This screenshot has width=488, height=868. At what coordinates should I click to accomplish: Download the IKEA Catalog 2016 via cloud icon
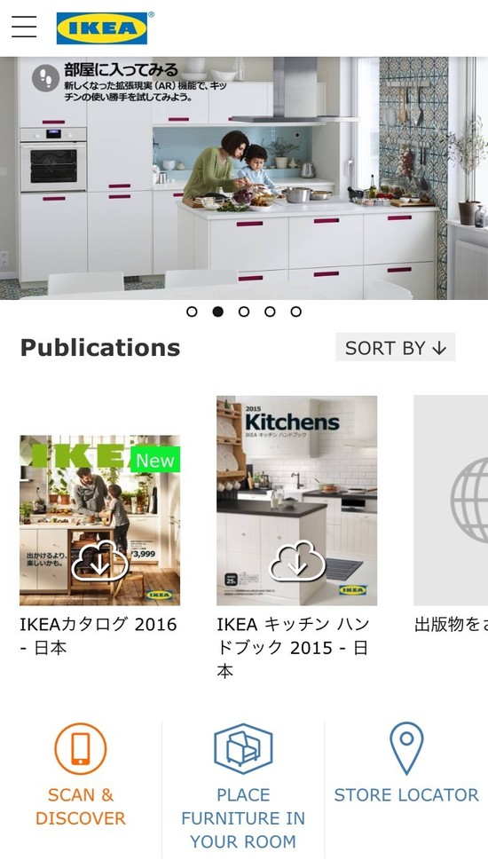pyautogui.click(x=100, y=560)
